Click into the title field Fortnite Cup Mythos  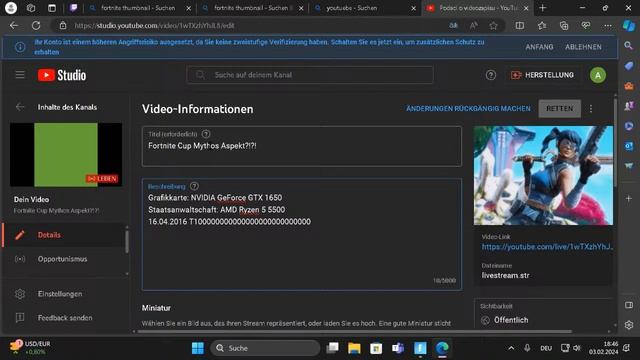click(x=302, y=146)
